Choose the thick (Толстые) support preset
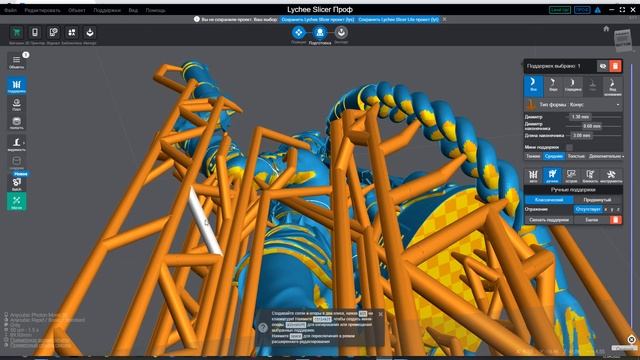 click(x=576, y=156)
